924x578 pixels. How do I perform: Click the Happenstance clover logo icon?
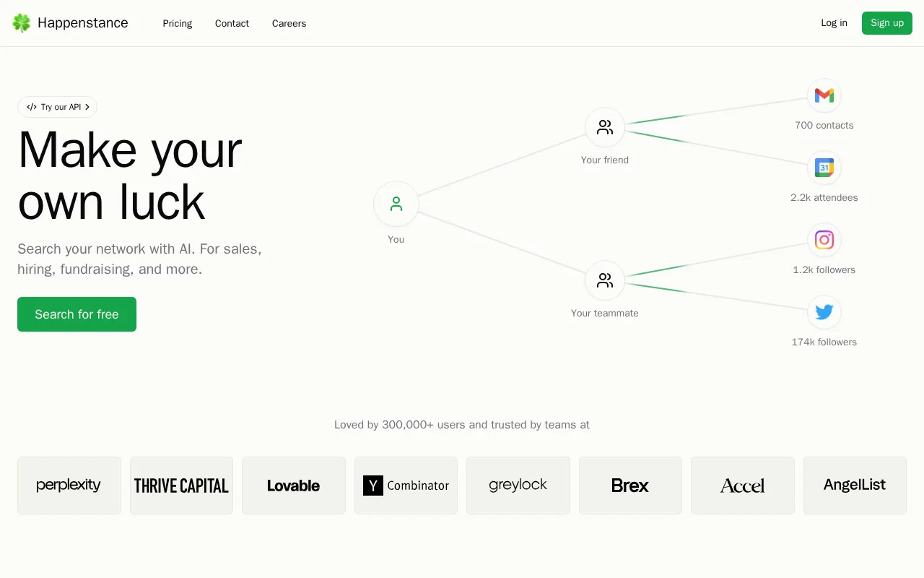[x=22, y=23]
